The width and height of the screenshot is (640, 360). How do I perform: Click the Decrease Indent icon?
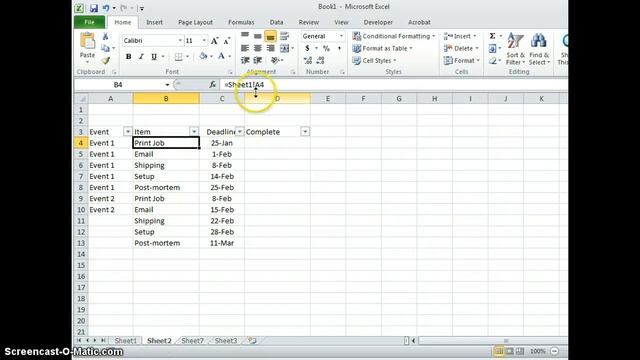coord(245,60)
